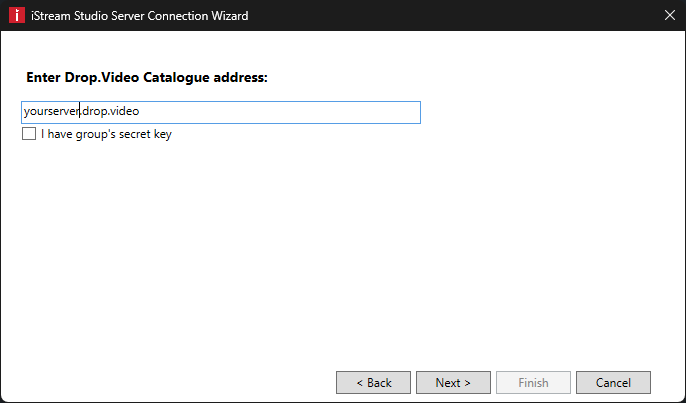
Task: Click the word "Wizard" in the title bar
Action: [230, 16]
